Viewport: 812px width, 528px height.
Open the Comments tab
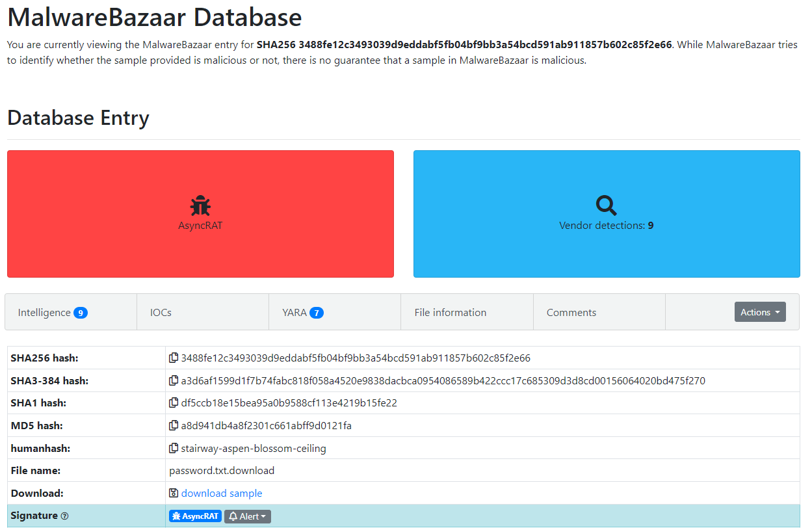tap(571, 312)
